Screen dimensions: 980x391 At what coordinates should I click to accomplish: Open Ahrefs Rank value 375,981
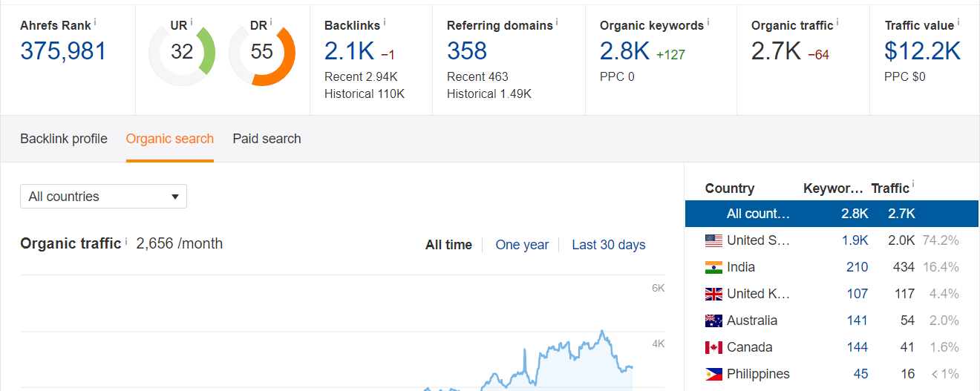tap(63, 51)
